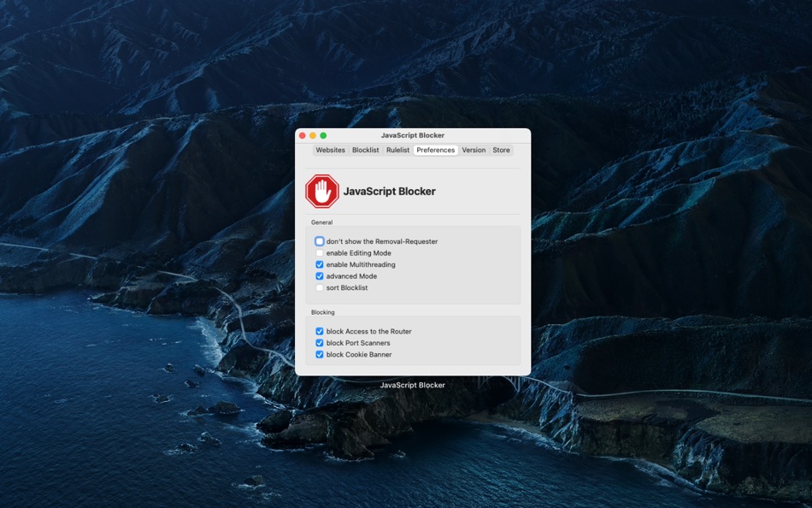Click the General section label

tap(321, 222)
